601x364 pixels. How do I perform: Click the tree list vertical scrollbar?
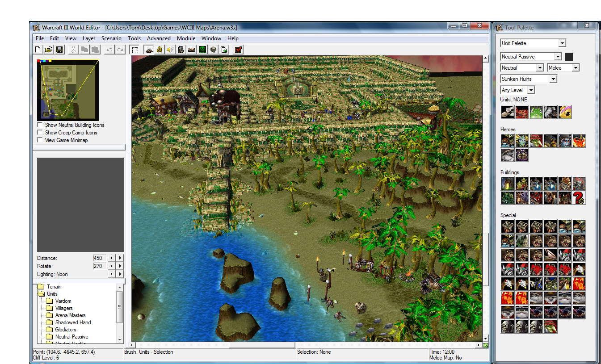pos(119,312)
